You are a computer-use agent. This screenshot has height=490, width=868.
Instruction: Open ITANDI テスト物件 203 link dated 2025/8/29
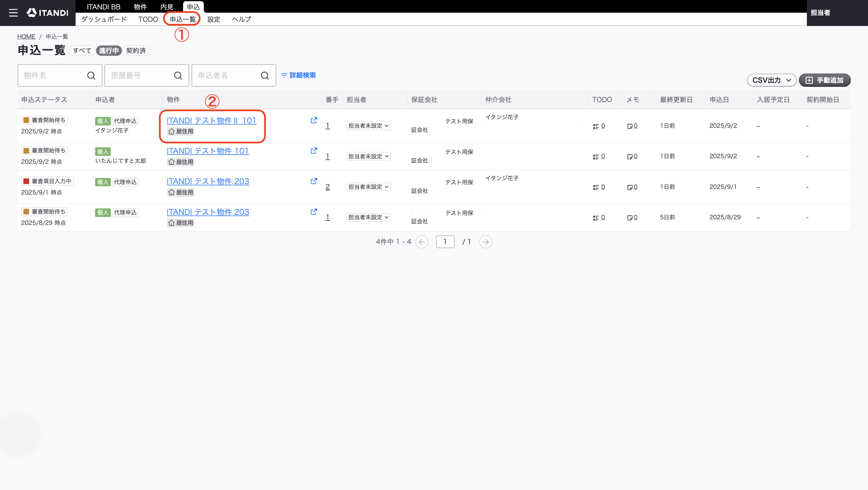[x=208, y=212]
